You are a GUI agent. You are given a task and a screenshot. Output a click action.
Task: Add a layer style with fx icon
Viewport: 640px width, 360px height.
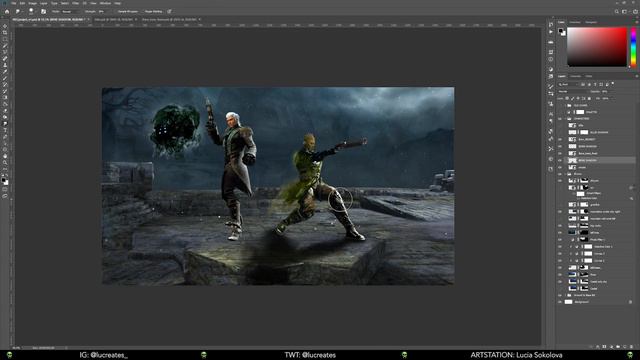598,347
